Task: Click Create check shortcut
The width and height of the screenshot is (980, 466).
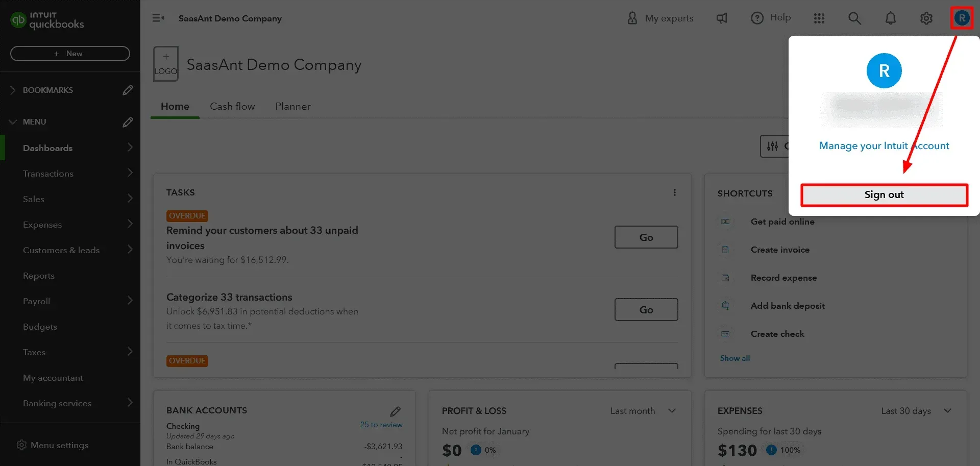Action: [777, 334]
